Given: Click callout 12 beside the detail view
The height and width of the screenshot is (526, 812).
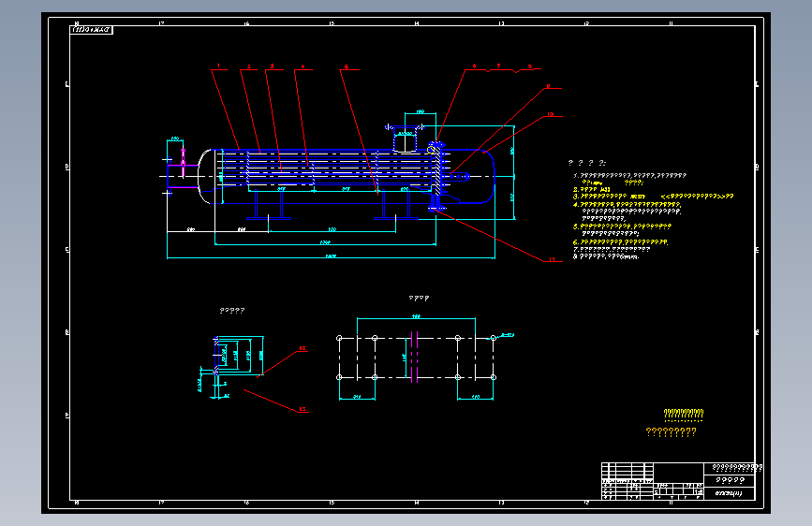Looking at the screenshot, I should 303,348.
